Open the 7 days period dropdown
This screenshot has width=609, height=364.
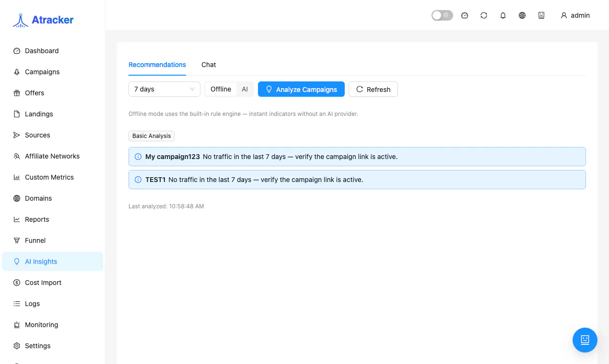[x=164, y=89]
